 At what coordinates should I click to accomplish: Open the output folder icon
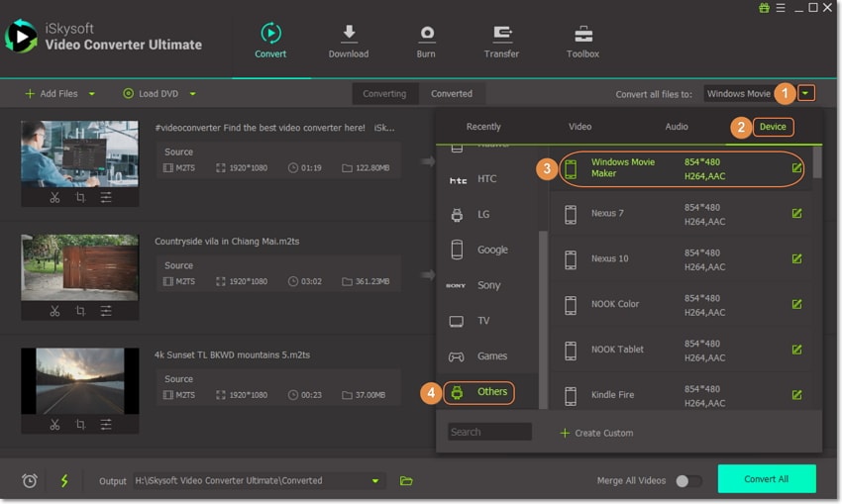click(x=406, y=480)
